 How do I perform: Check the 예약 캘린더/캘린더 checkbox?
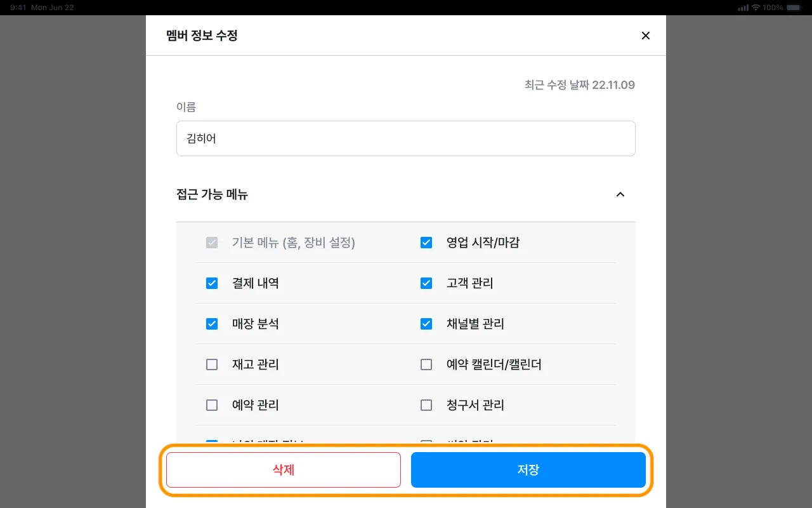[x=426, y=364]
